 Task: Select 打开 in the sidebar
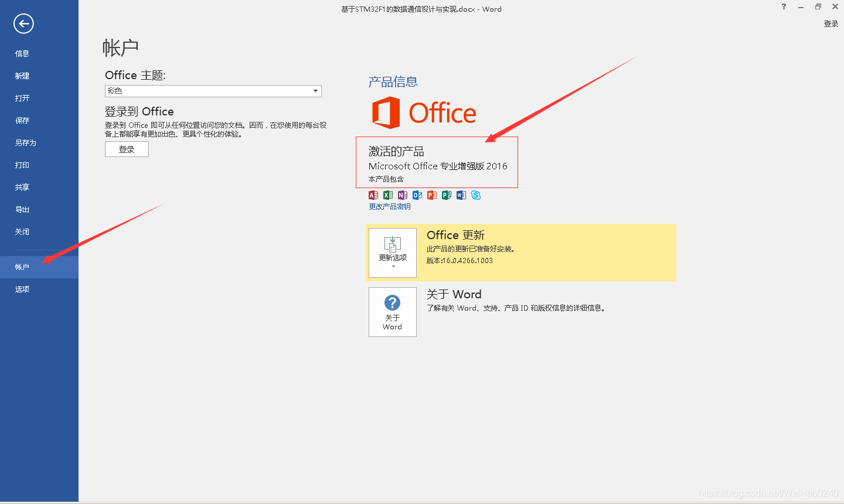pyautogui.click(x=39, y=98)
